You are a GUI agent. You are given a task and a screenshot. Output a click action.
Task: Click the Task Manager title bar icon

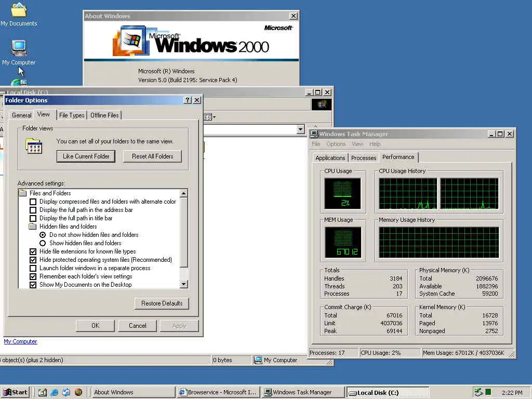point(314,134)
